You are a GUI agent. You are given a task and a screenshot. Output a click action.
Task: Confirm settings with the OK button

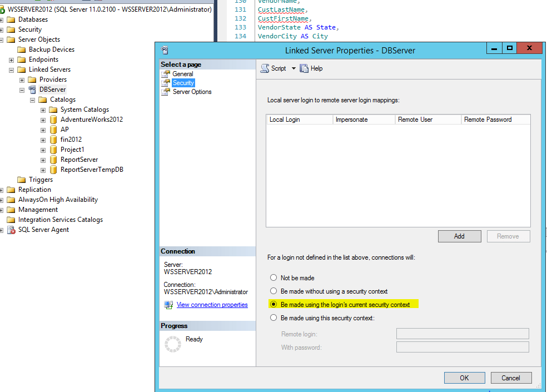464,378
